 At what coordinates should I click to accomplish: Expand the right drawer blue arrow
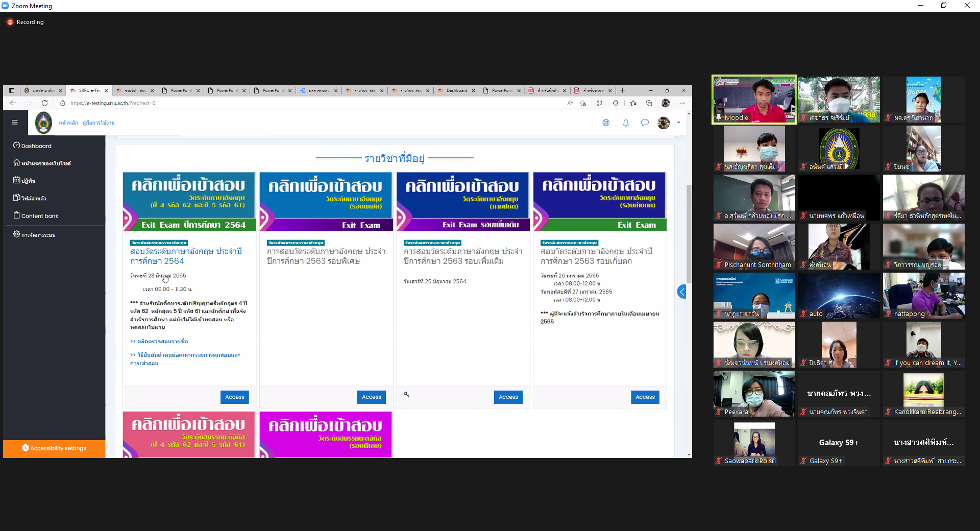click(682, 292)
